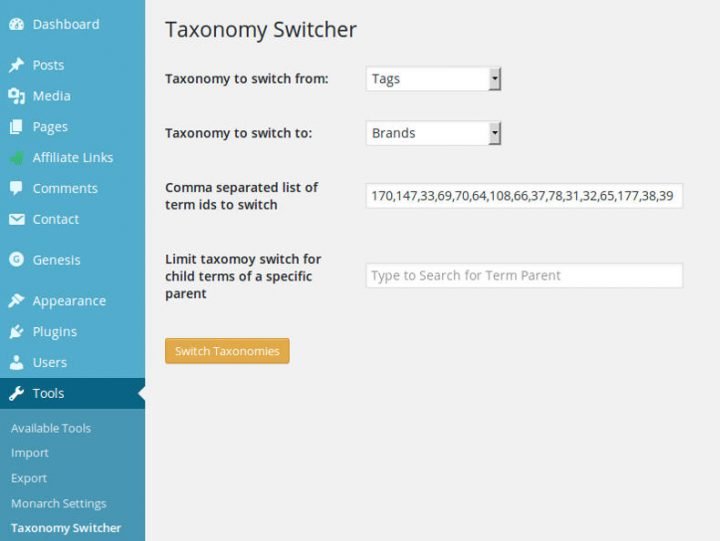The height and width of the screenshot is (541, 720).
Task: Click the Tools wrench icon
Action: pos(17,393)
